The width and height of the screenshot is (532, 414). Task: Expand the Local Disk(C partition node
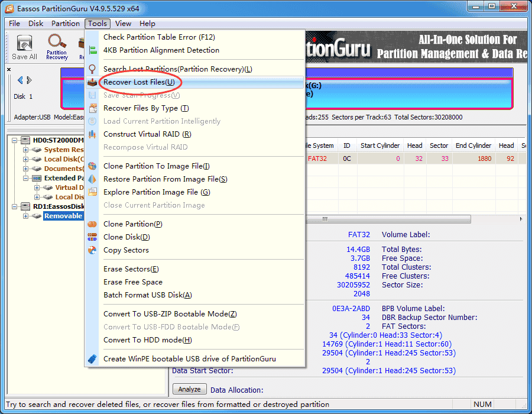25,159
